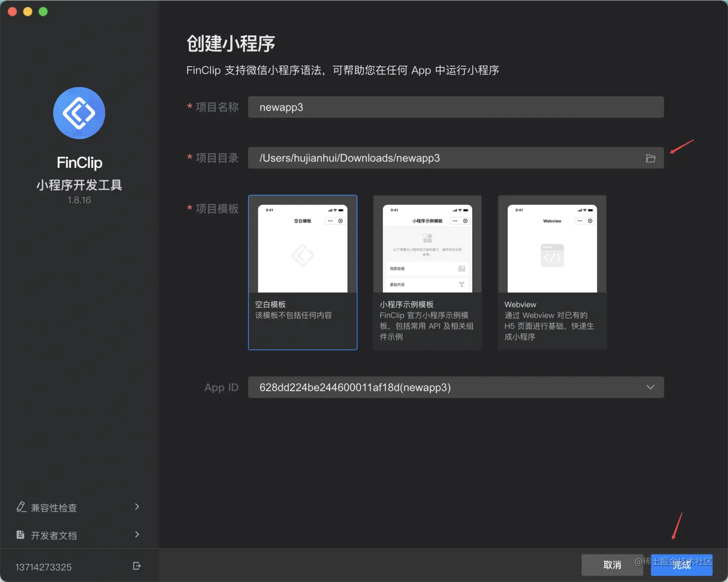
Task: Click the developer docs file icon
Action: point(20,534)
